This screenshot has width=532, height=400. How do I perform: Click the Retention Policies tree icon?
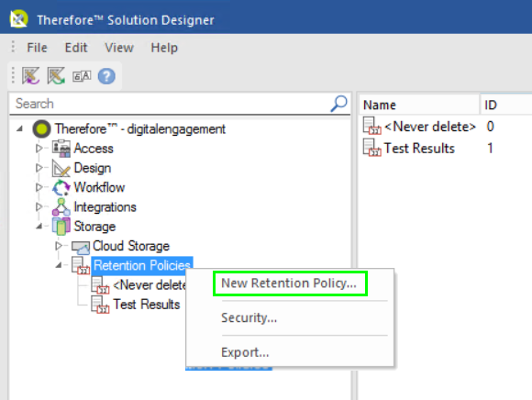(x=81, y=265)
